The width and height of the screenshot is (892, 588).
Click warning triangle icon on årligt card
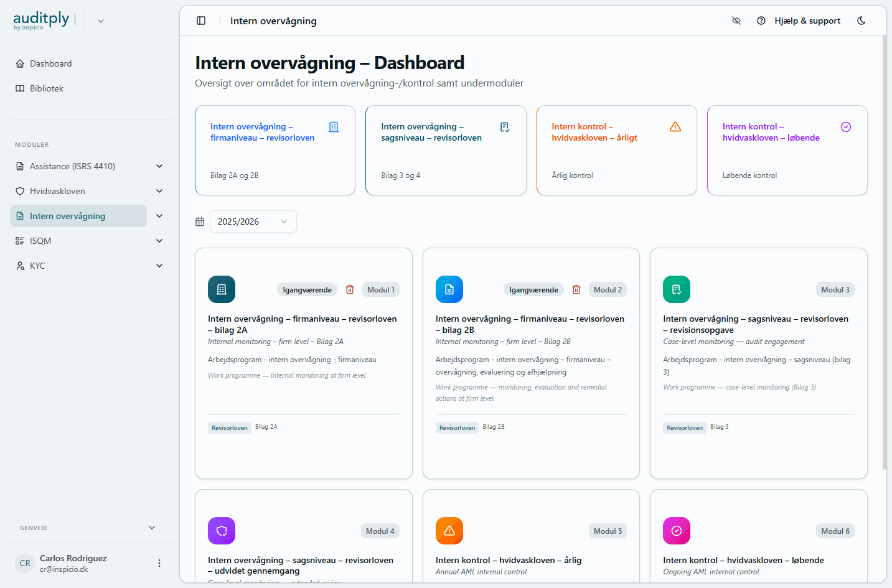(x=675, y=127)
